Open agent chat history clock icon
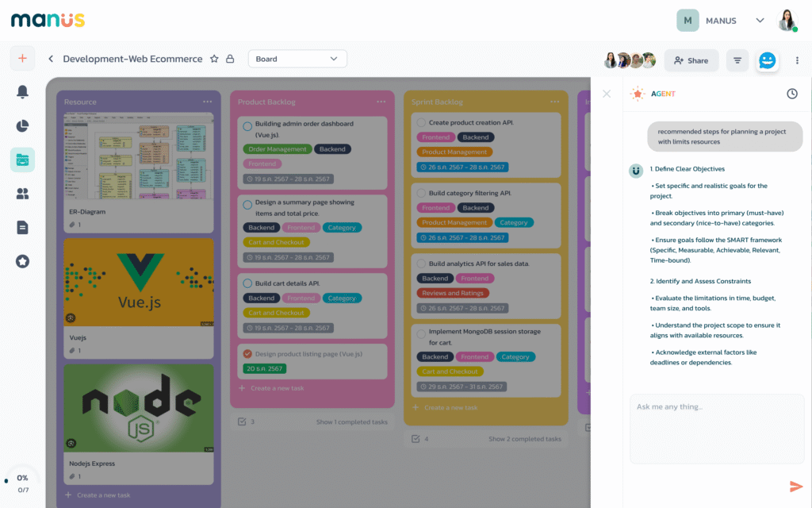This screenshot has width=812, height=508. 791,94
